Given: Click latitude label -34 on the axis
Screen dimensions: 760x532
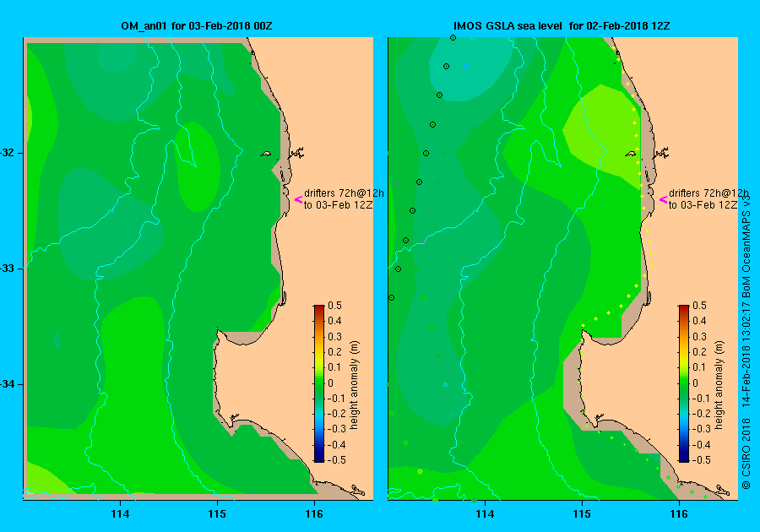Looking at the screenshot, I should point(8,384).
